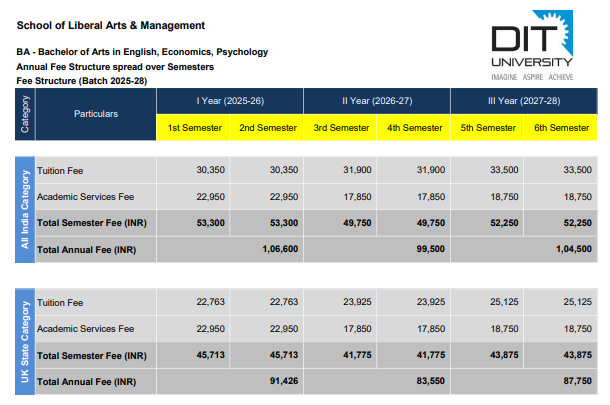The height and width of the screenshot is (405, 610).
Task: Click the 99,500 total annual fee value
Action: coord(425,249)
